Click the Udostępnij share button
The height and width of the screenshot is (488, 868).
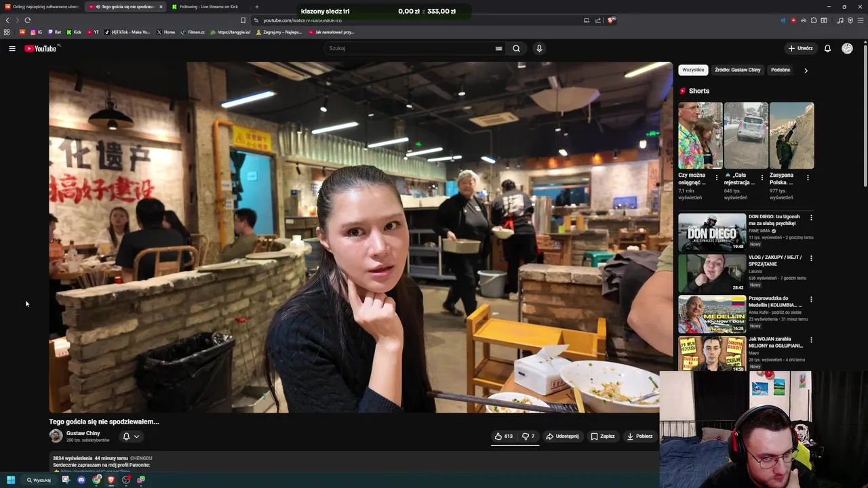[x=563, y=436]
